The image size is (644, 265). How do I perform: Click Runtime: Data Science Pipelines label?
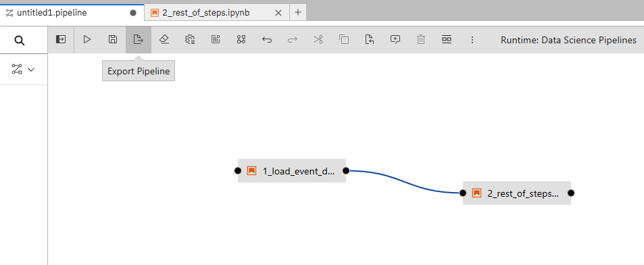click(568, 40)
